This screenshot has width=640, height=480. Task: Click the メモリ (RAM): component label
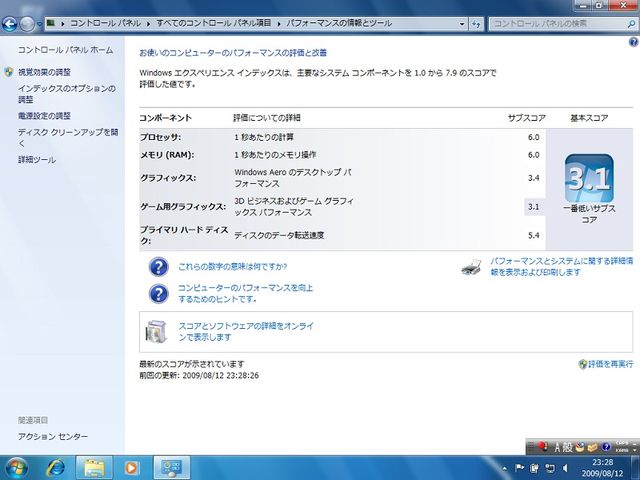pyautogui.click(x=167, y=155)
